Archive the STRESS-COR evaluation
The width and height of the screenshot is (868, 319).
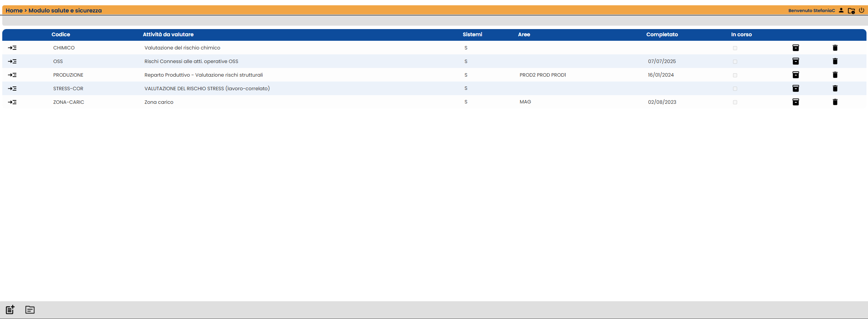pyautogui.click(x=796, y=88)
